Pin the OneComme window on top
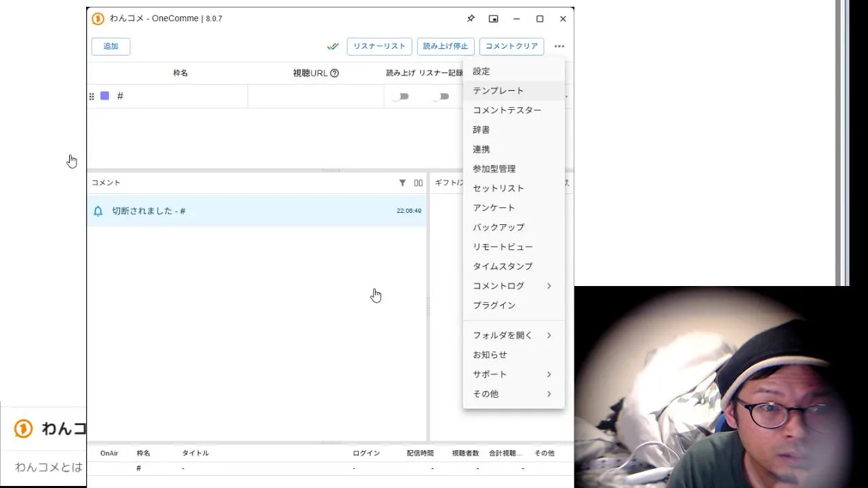This screenshot has width=868, height=488. (x=471, y=19)
